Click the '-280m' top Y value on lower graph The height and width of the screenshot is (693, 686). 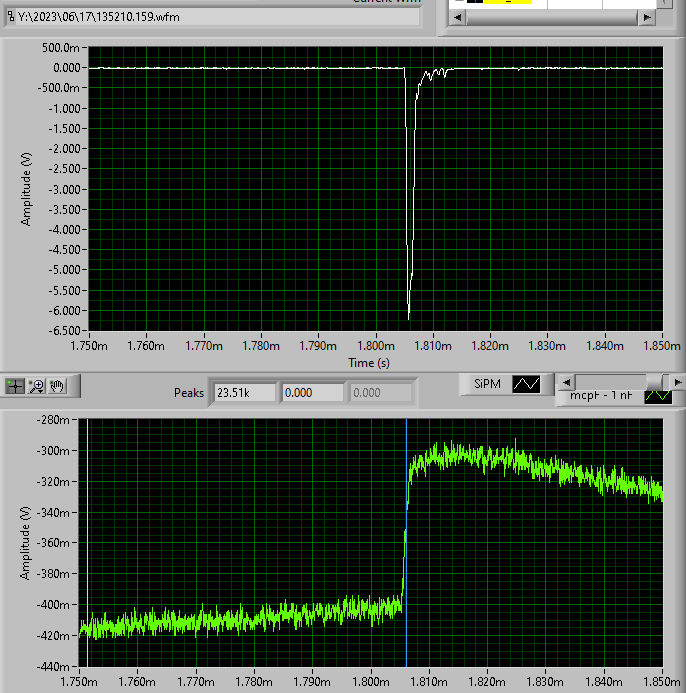[53, 420]
